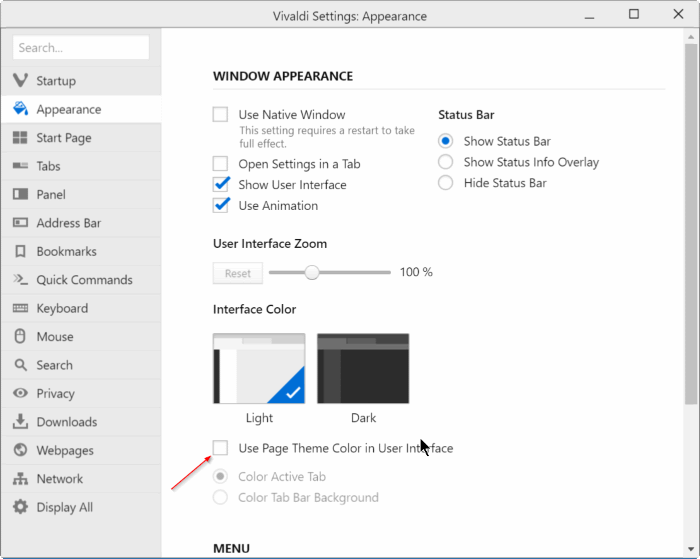Click the Privacy eye icon
The width and height of the screenshot is (700, 559).
(20, 393)
